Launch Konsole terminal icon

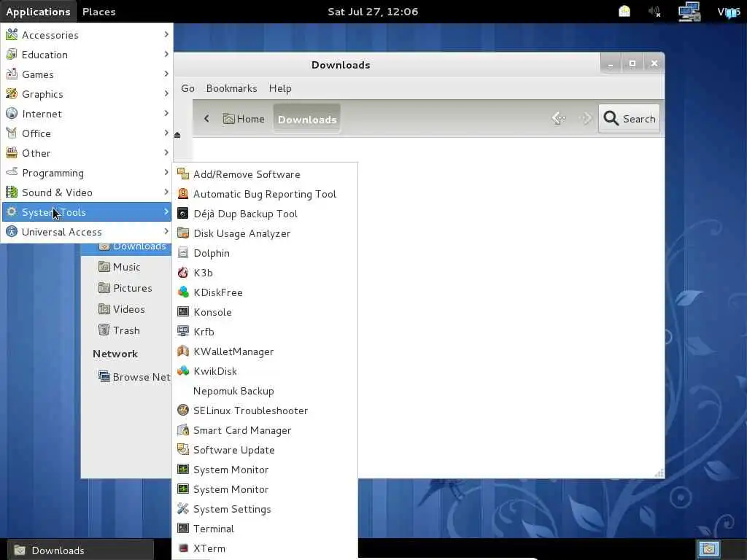[x=183, y=312]
